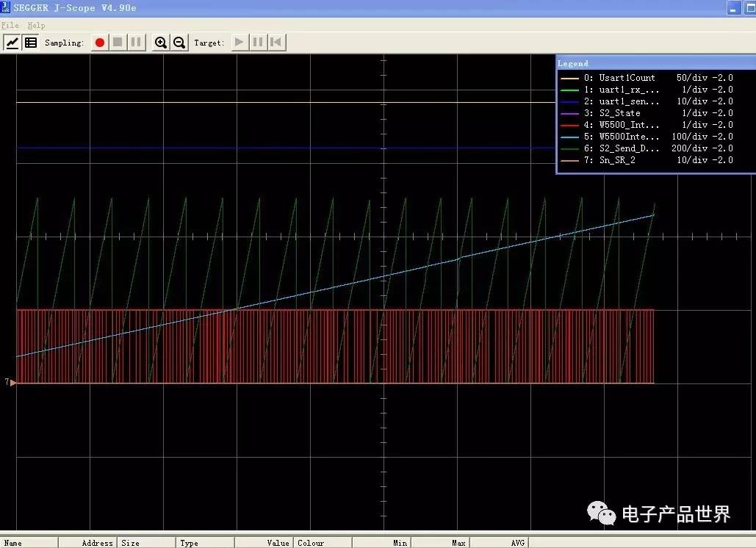The height and width of the screenshot is (548, 756).
Task: Zoom in using the magnifier plus icon
Action: tap(161, 42)
